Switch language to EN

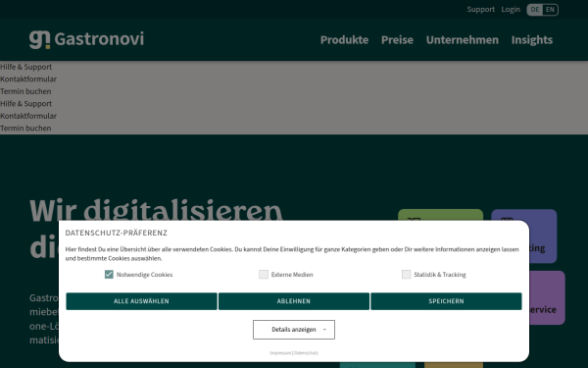(550, 10)
